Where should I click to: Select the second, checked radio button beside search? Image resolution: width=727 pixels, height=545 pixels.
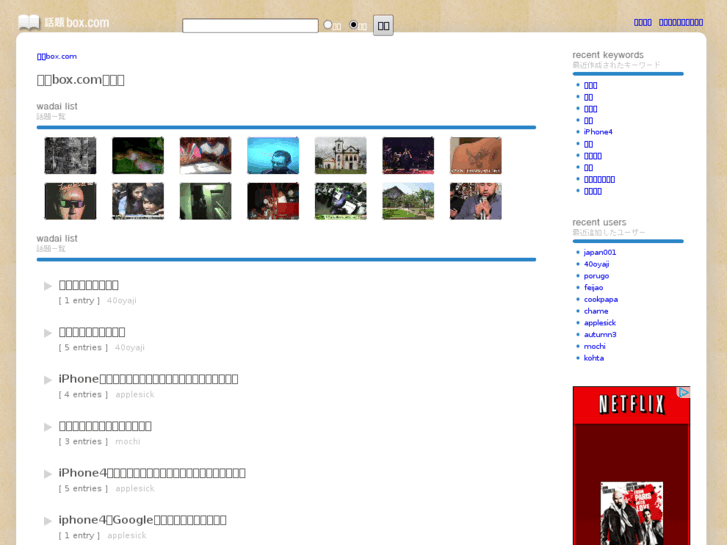353,25
